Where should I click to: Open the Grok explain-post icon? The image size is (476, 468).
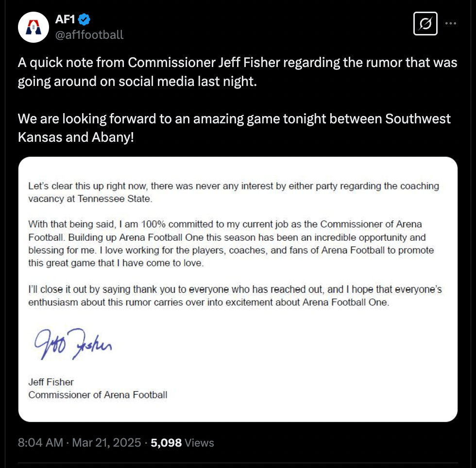[425, 23]
